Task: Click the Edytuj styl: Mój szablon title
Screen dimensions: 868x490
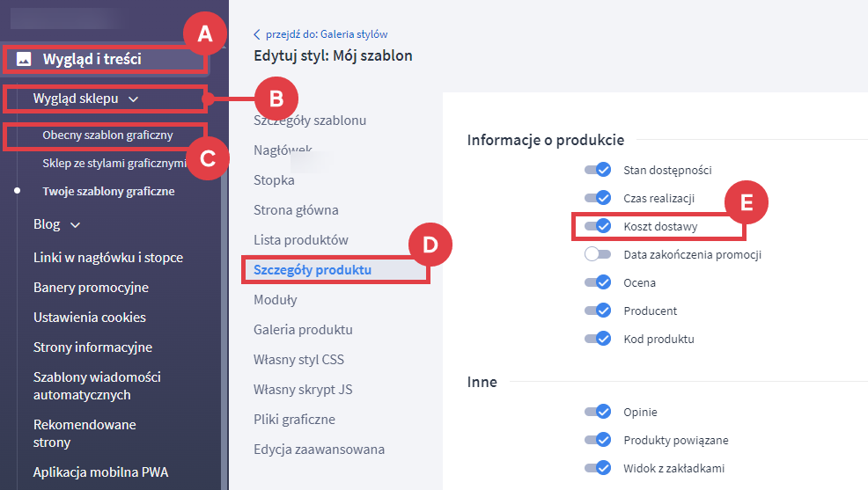Action: (333, 55)
